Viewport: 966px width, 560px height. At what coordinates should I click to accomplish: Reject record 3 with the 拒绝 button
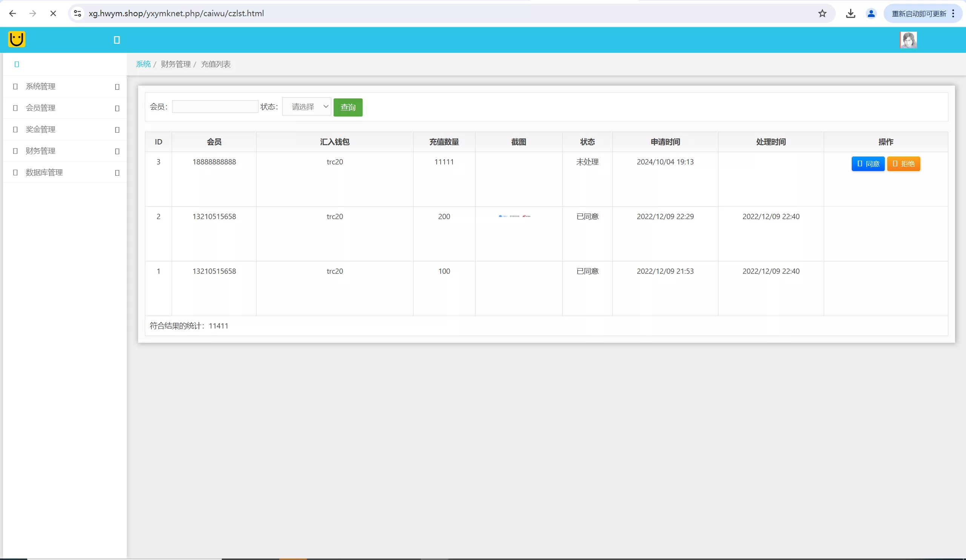pyautogui.click(x=903, y=164)
